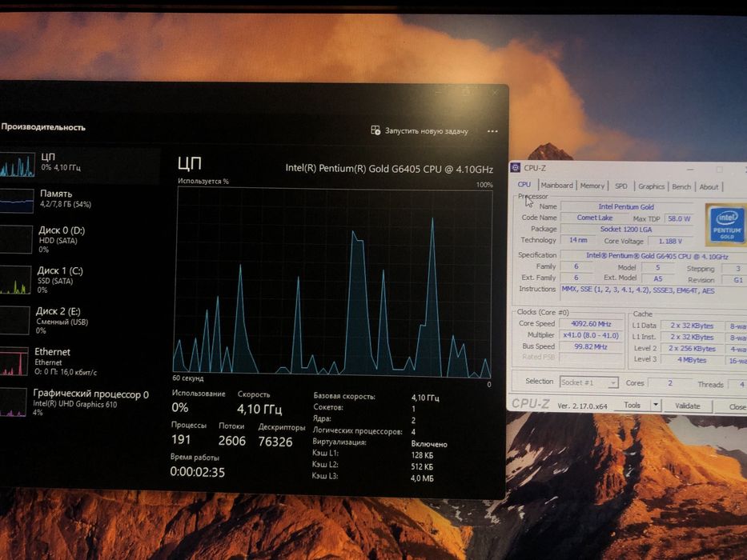Screen dimensions: 747x560
Task: Click the Core Speed 4092.60 MHz value
Action: pos(591,324)
